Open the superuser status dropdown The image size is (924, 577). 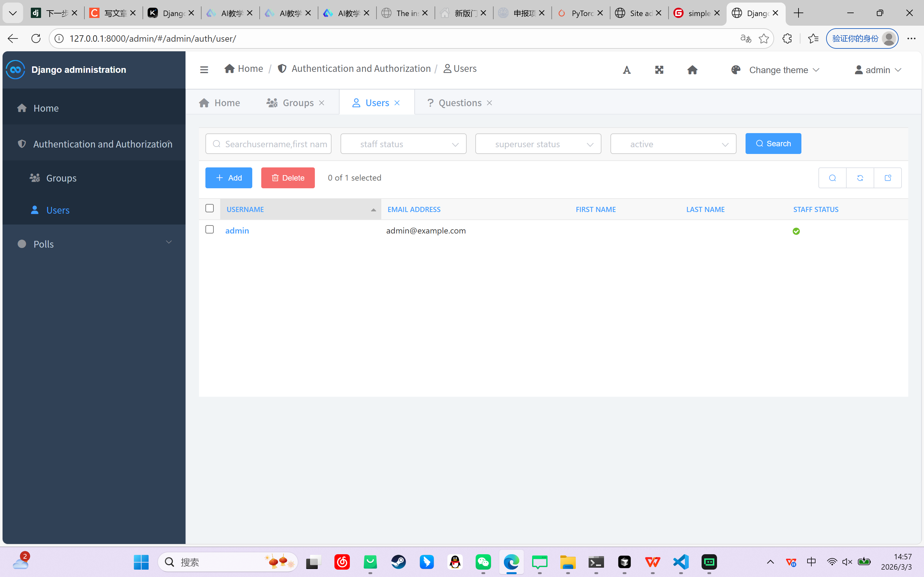[538, 144]
